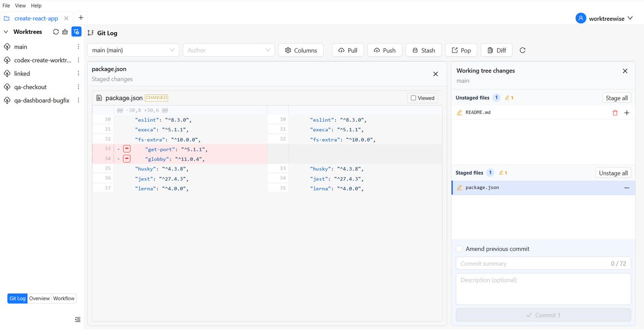644x332 pixels.
Task: Select the main worktree
Action: [20, 47]
